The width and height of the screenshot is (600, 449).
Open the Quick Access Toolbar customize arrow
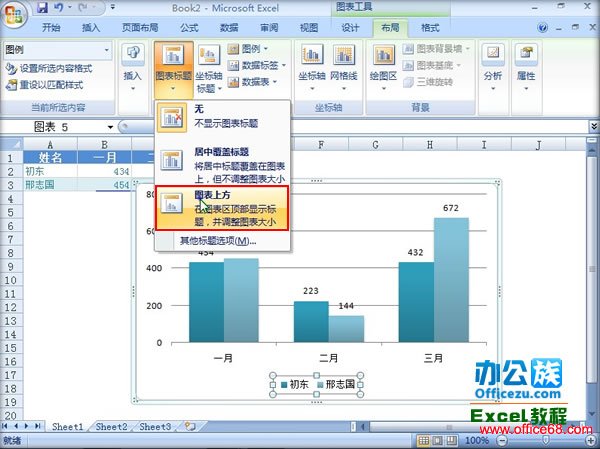click(x=112, y=7)
